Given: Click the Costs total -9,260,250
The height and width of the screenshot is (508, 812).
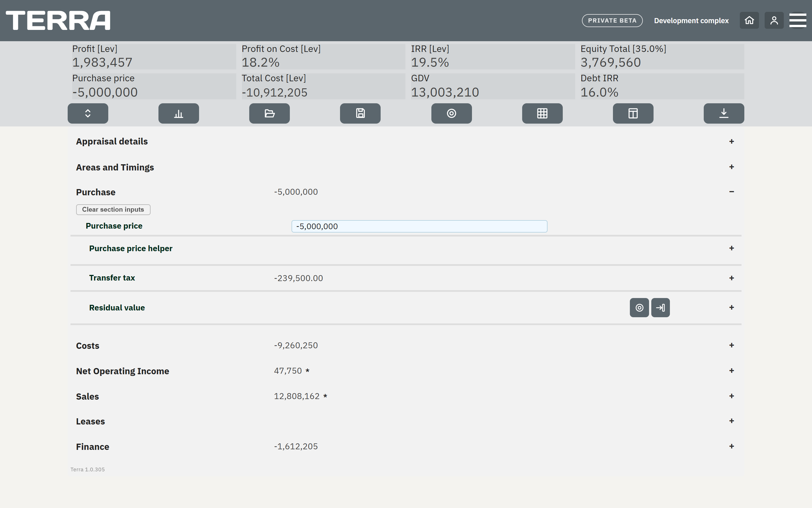Looking at the screenshot, I should [x=295, y=345].
